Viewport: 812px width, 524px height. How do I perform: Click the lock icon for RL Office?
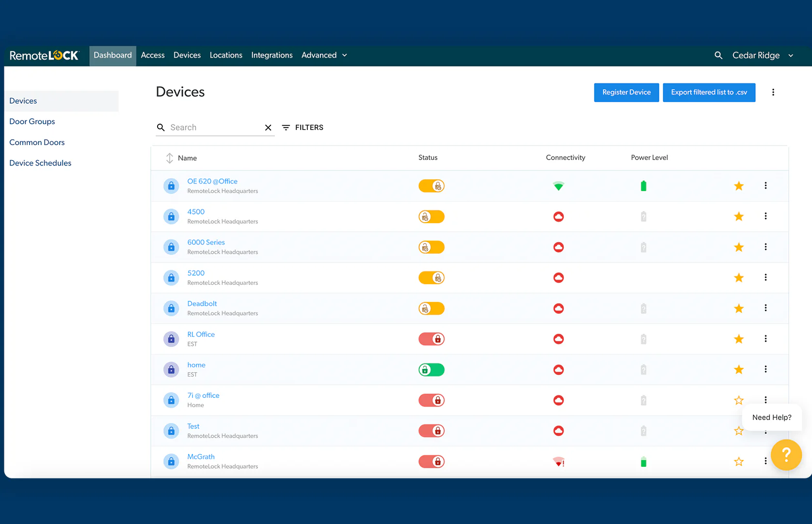(171, 339)
